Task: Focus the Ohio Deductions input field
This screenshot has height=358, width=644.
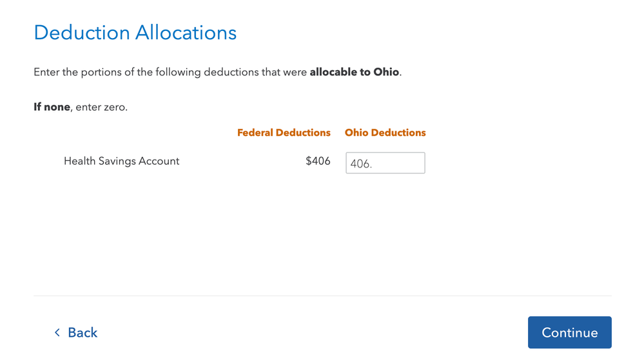Action: (385, 163)
